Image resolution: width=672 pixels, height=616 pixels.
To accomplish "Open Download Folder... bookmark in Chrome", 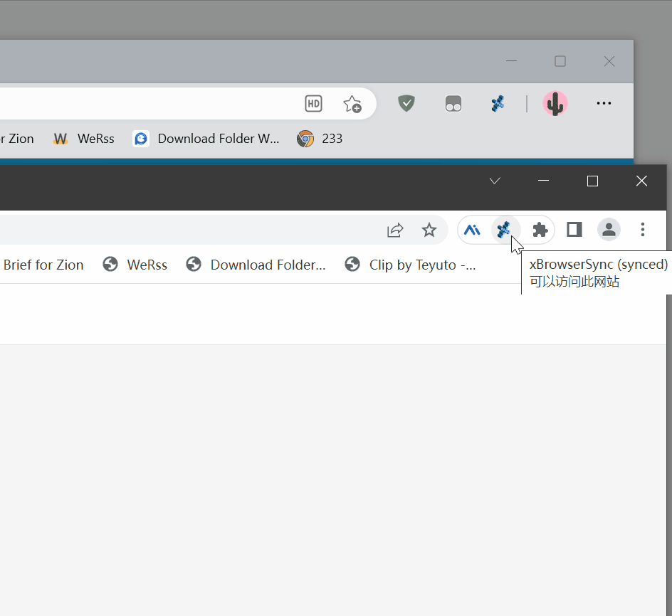I will click(256, 265).
